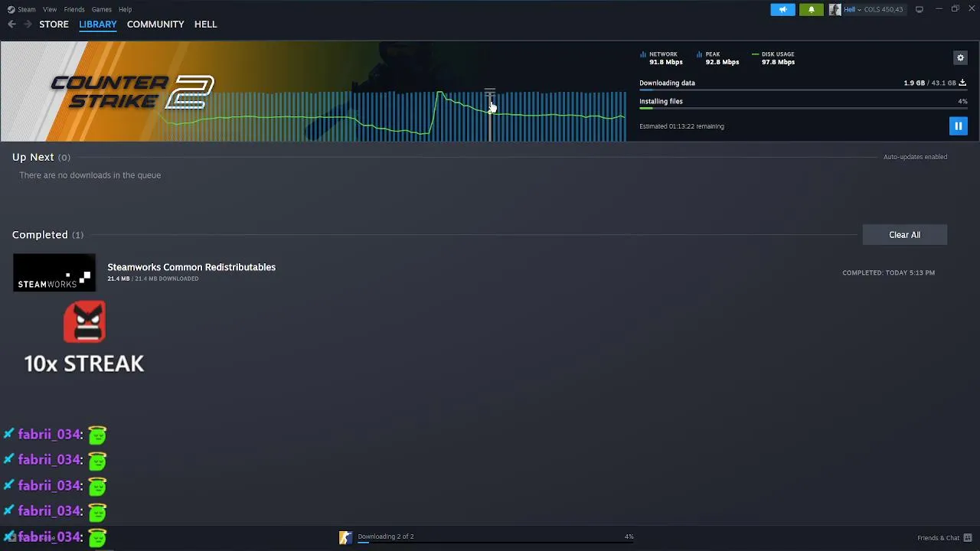Click the forward navigation arrow
The image size is (980, 551).
pos(28,24)
